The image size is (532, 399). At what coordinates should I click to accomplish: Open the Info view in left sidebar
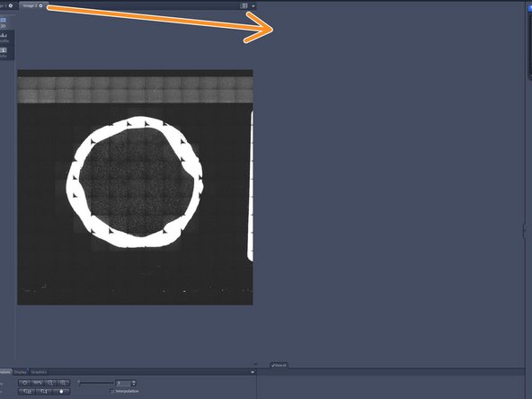click(x=4, y=52)
